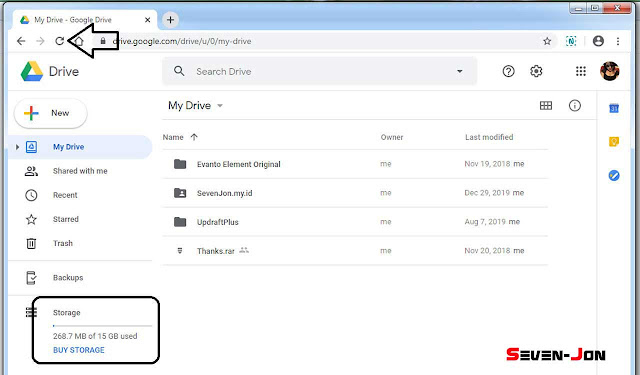Expand the My Drive tree arrow
The width and height of the screenshot is (640, 375).
(x=17, y=147)
